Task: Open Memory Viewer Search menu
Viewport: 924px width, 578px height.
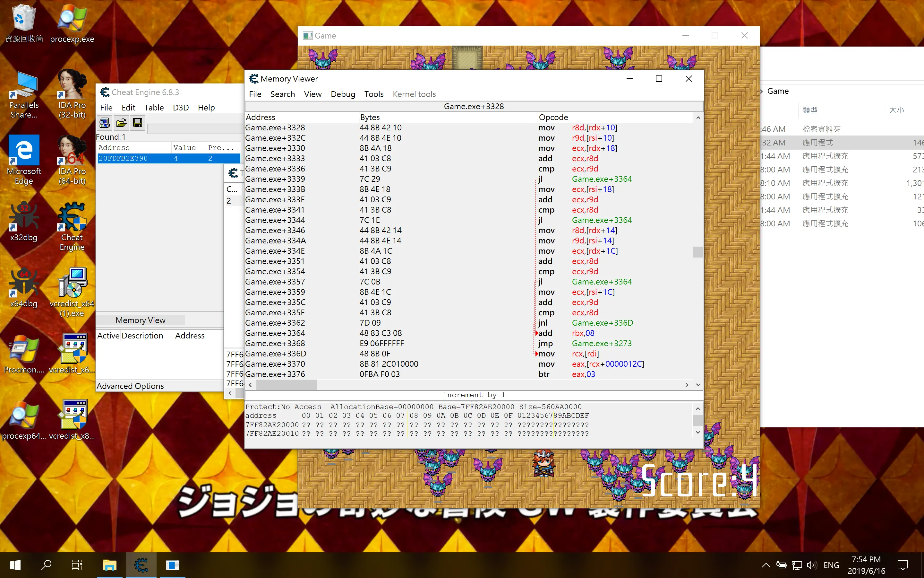Action: pos(283,94)
